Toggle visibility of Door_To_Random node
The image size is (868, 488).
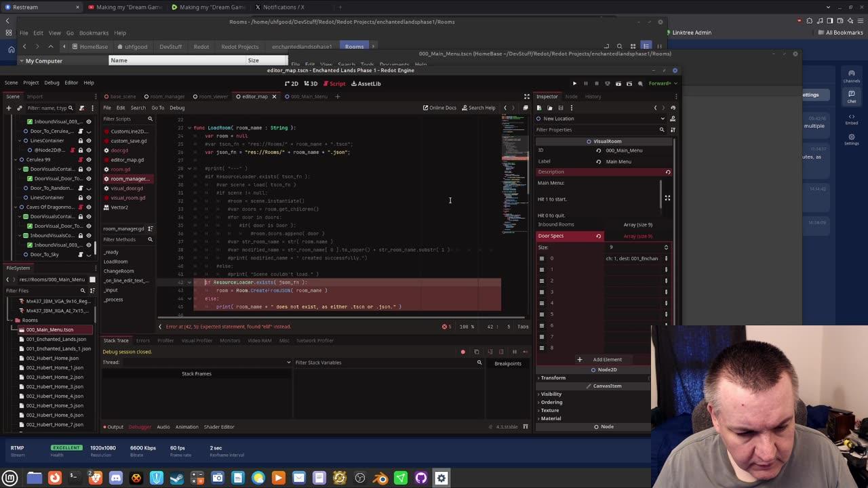(x=88, y=188)
